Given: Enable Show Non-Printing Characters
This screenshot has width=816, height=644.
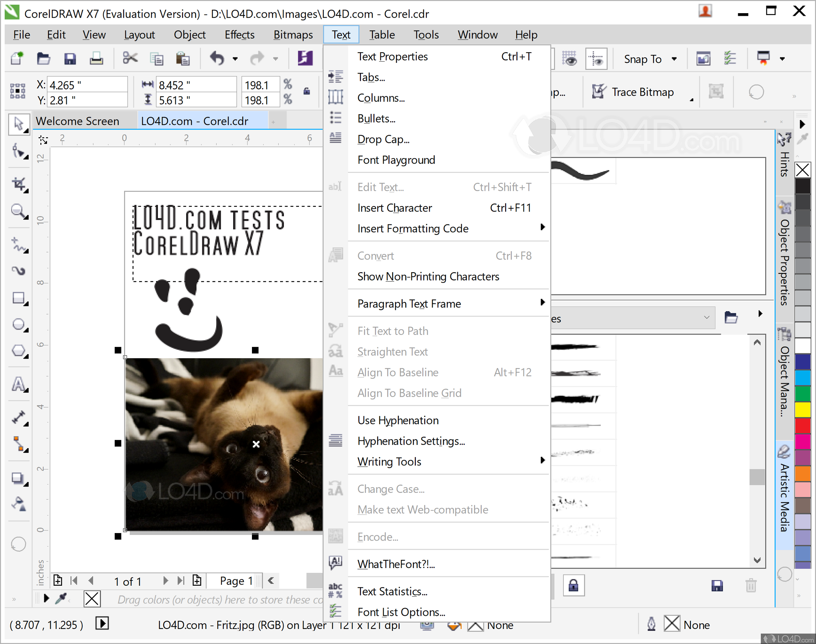Looking at the screenshot, I should [x=428, y=276].
